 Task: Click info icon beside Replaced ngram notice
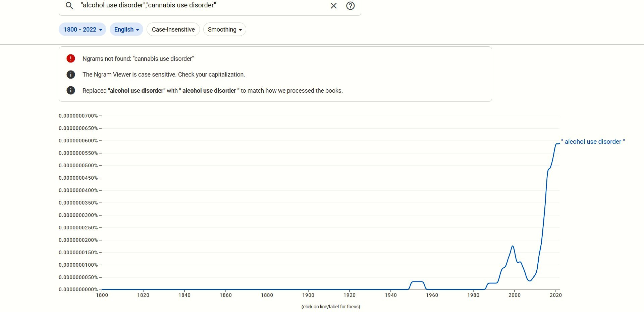click(x=71, y=90)
